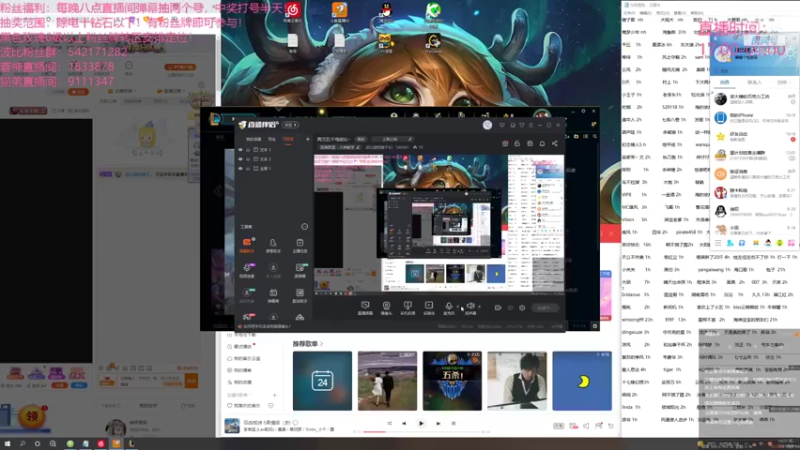Open the orange highlighted streaming assistant tool
This screenshot has height=450, width=800.
[247, 244]
